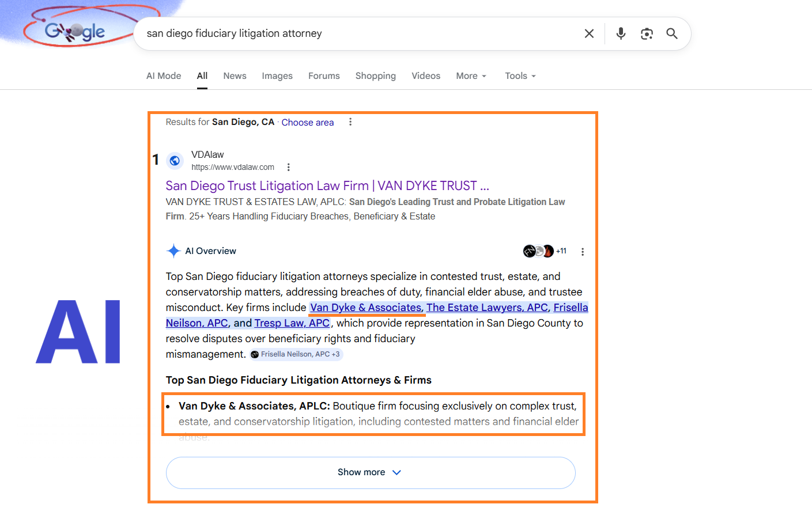The image size is (812, 523).
Task: Open San Diego Trust Litigation Law Firm result
Action: coord(327,185)
